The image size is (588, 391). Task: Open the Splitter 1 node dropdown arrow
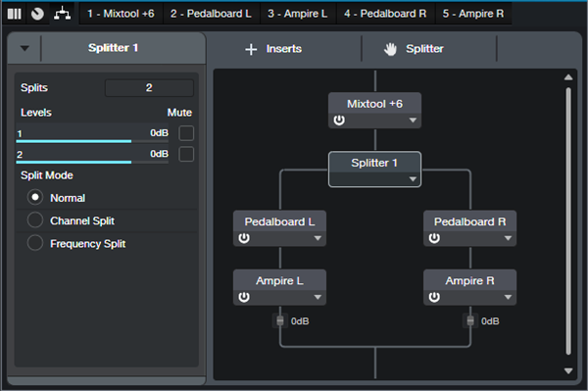click(413, 179)
